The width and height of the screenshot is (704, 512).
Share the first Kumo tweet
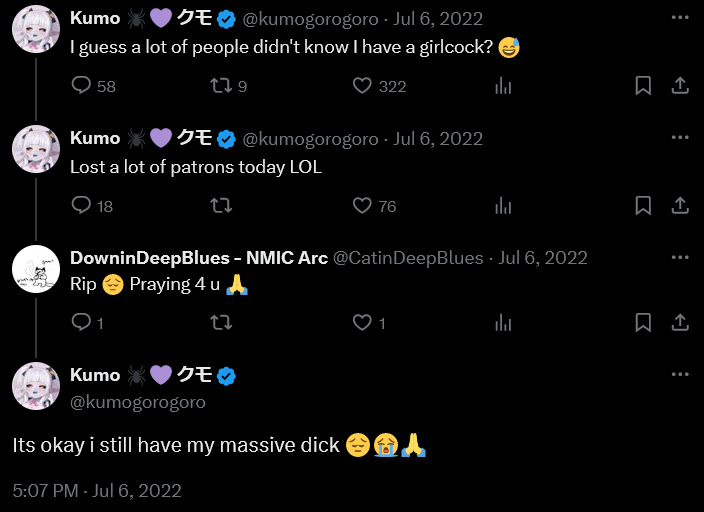680,85
